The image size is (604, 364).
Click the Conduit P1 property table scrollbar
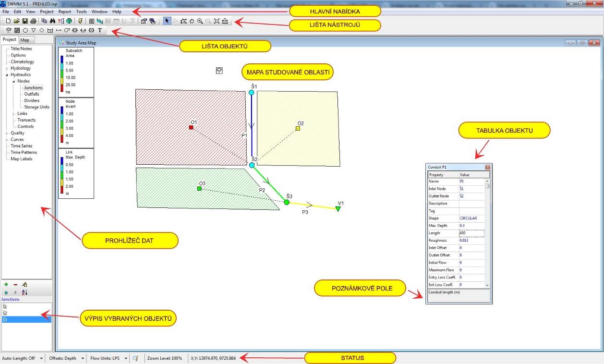487,233
